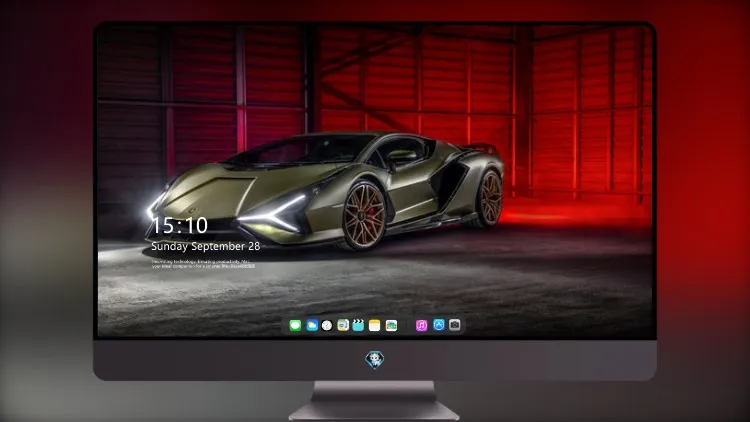Open the blue App Store icon
Image resolution: width=750 pixels, height=422 pixels.
pos(439,325)
